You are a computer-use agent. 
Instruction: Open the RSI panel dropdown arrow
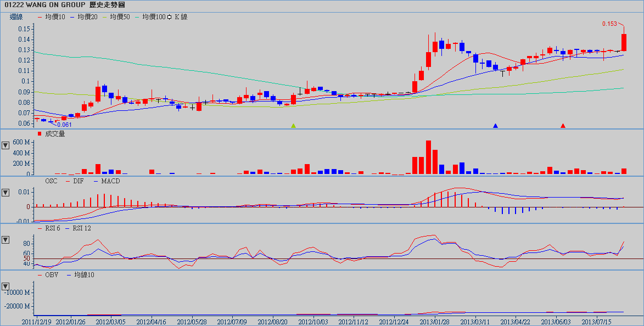(5, 240)
